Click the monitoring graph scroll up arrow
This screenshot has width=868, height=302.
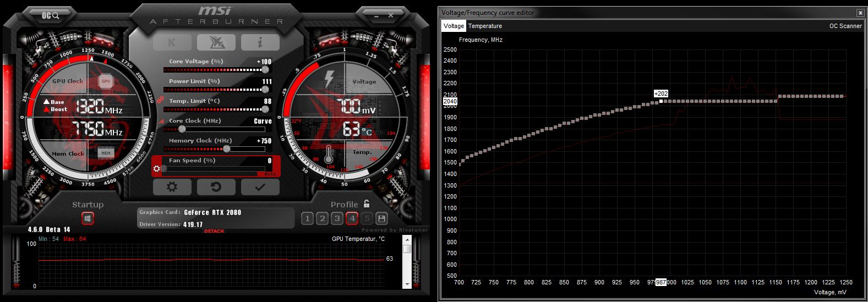point(407,240)
